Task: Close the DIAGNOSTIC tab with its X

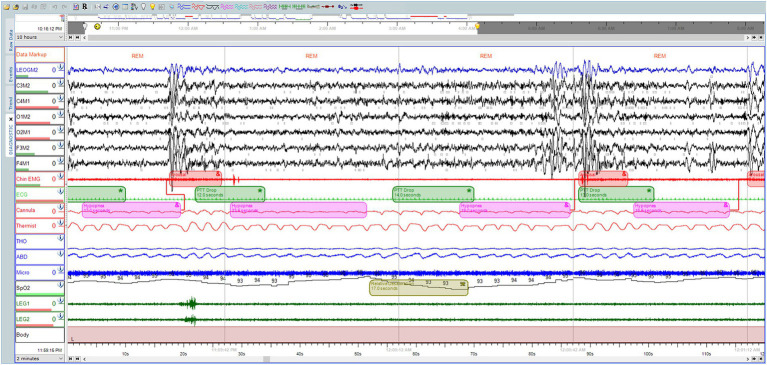Action: click(10, 118)
